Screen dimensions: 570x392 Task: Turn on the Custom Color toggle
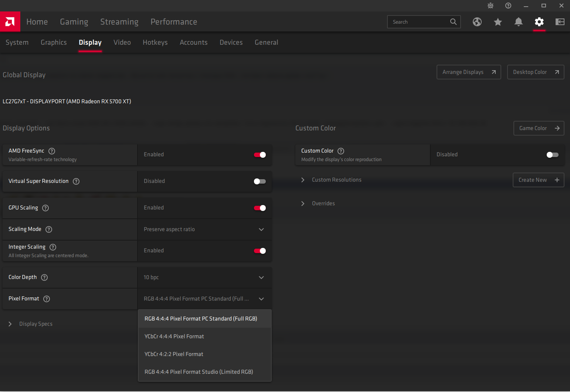[x=552, y=155]
